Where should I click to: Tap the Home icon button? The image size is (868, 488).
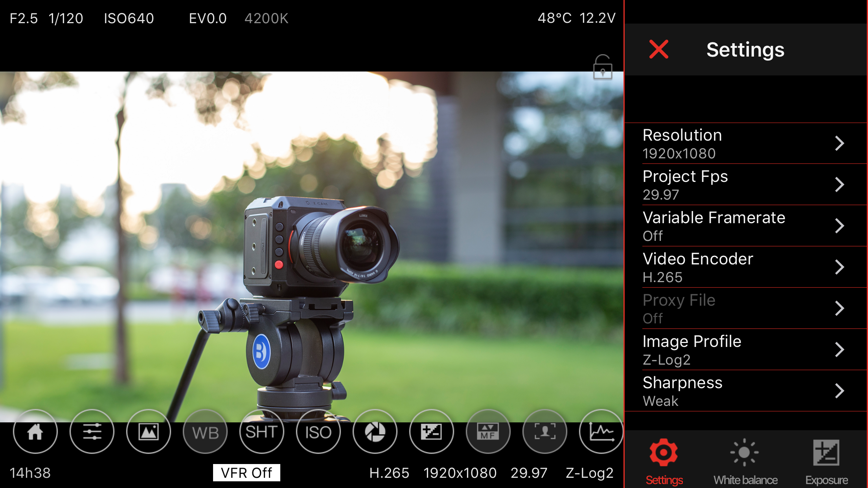(x=35, y=432)
